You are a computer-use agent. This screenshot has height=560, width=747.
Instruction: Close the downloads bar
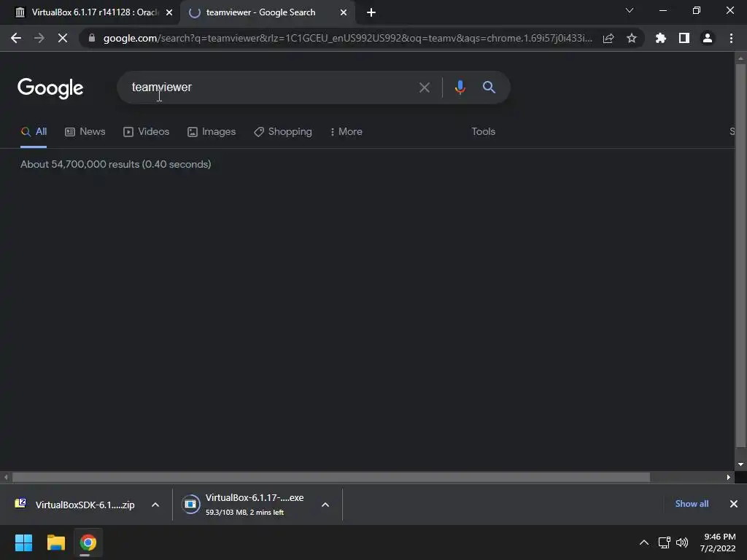[x=734, y=504]
